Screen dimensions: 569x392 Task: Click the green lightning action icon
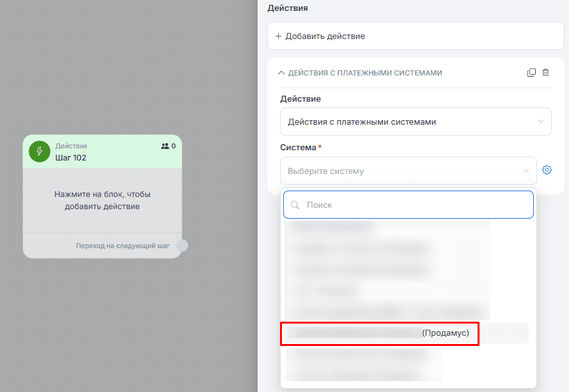[40, 152]
